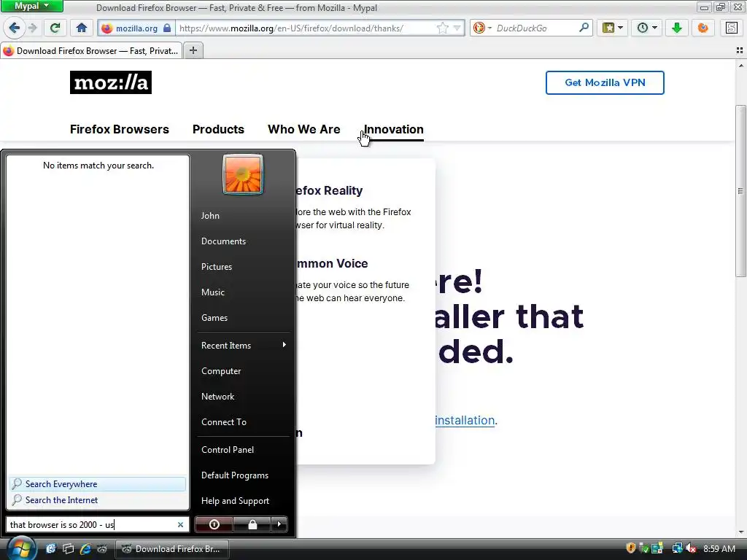747x560 pixels.
Task: Go back with the Back arrow button
Action: click(x=15, y=28)
